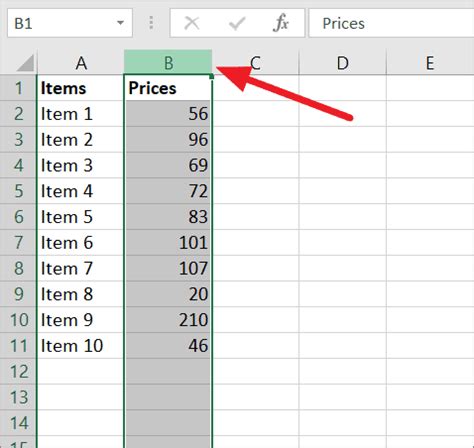The width and height of the screenshot is (474, 448).
Task: Select row 2 header
Action: (x=18, y=114)
